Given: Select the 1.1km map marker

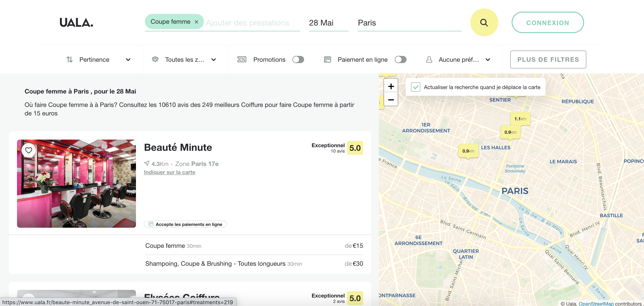Looking at the screenshot, I should tap(520, 119).
